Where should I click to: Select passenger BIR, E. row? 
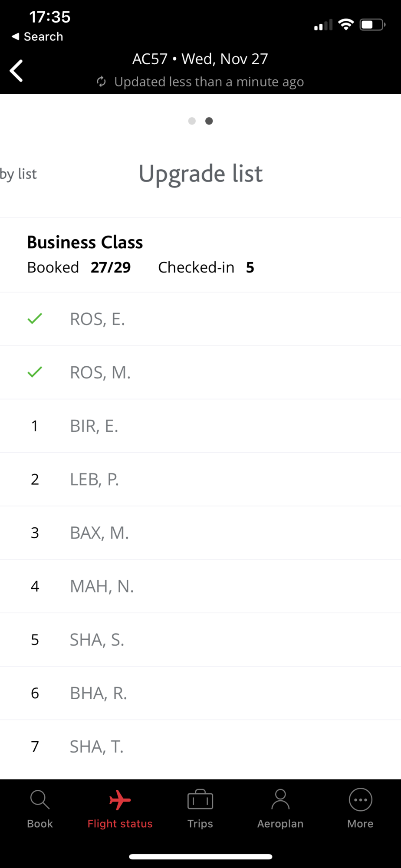pyautogui.click(x=200, y=426)
